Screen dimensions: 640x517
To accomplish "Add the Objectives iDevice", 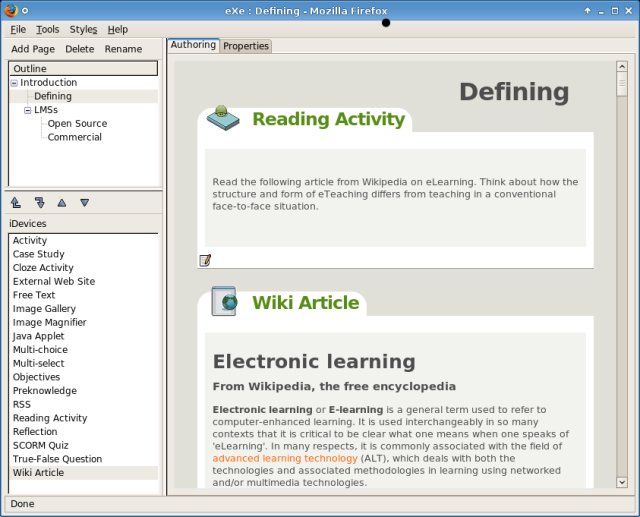I will pos(83,377).
